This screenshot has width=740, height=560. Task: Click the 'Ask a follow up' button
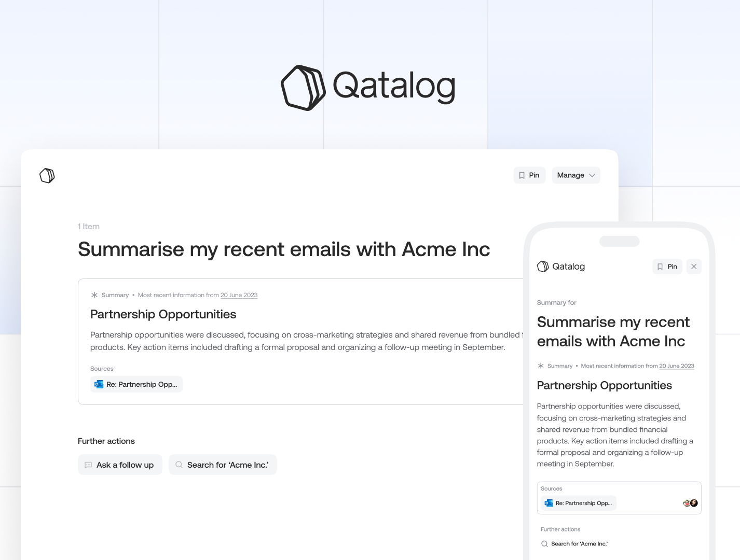[120, 465]
